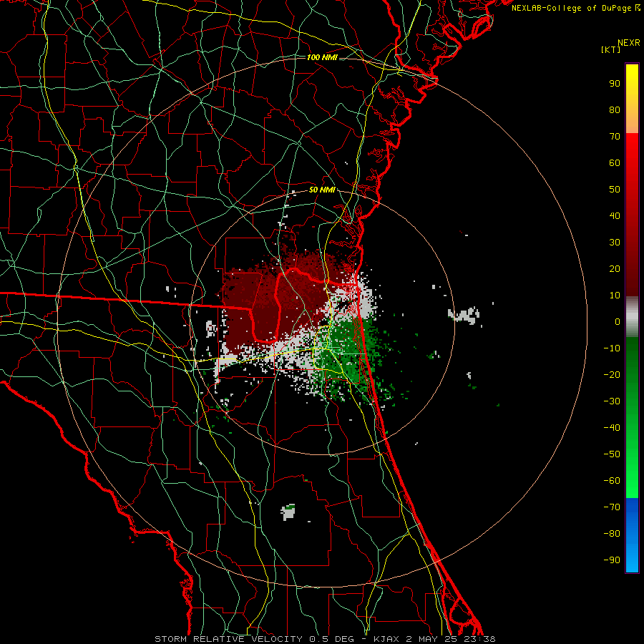Screen dimensions: 644x644
Task: Click the -60 value on the velocity scale
Action: click(612, 481)
